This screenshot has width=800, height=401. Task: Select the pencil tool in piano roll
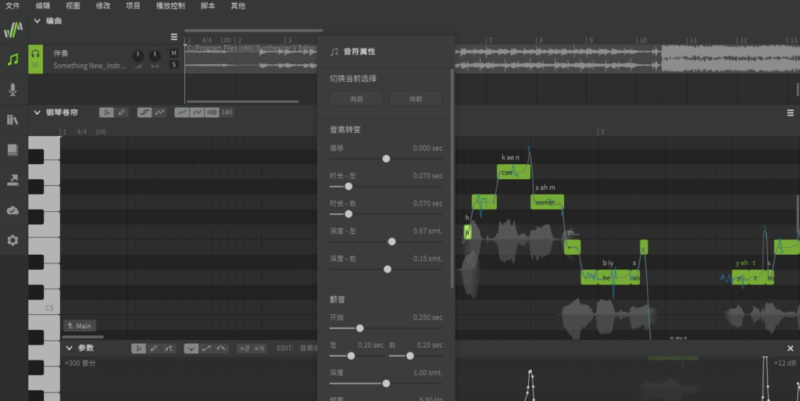[122, 112]
